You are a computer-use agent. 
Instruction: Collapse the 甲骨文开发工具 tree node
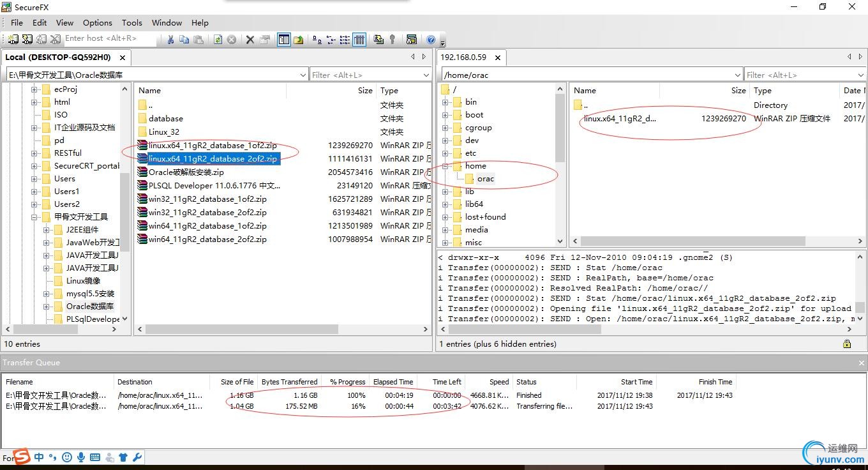pyautogui.click(x=34, y=217)
